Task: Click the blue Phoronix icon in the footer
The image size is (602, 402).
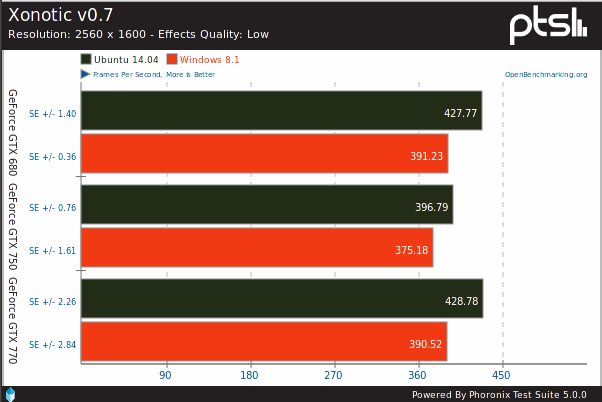Action: tap(10, 394)
